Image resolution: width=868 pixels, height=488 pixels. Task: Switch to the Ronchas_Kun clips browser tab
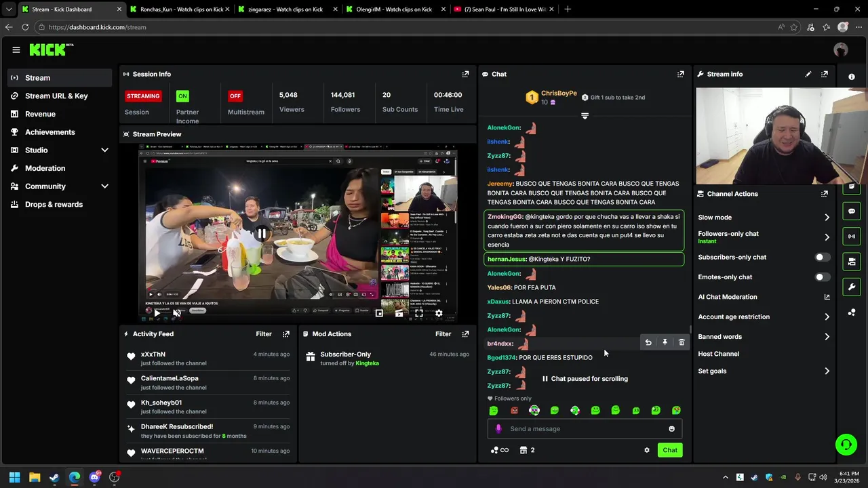(180, 9)
